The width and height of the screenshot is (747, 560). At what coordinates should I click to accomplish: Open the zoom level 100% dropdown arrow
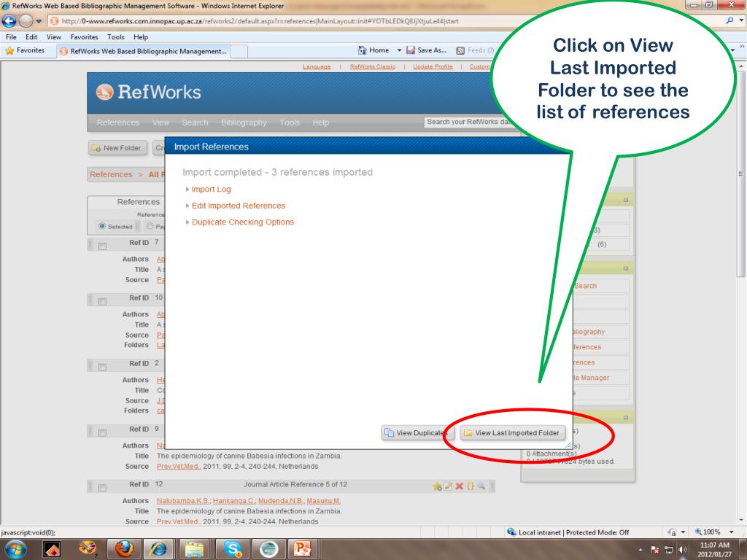[731, 532]
